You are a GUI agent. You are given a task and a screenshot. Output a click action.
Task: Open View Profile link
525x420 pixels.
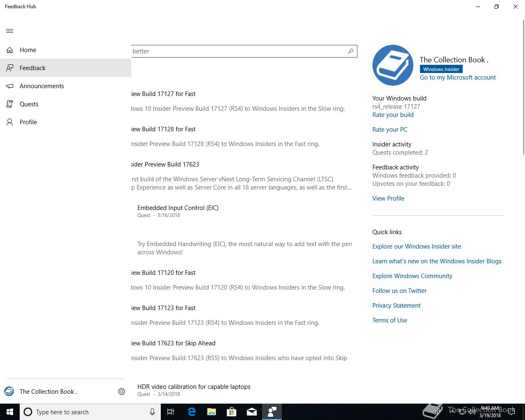(x=388, y=198)
